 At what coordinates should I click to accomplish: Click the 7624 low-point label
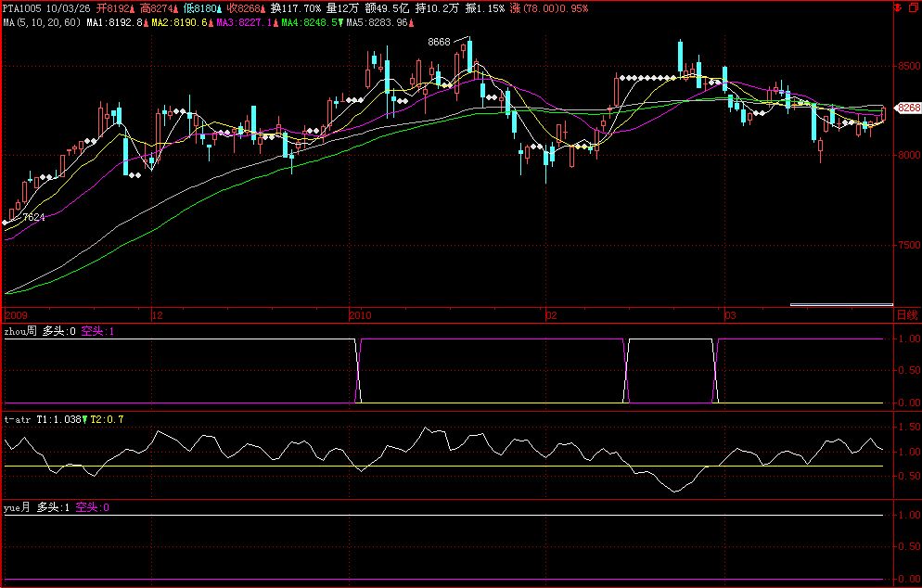(x=33, y=217)
